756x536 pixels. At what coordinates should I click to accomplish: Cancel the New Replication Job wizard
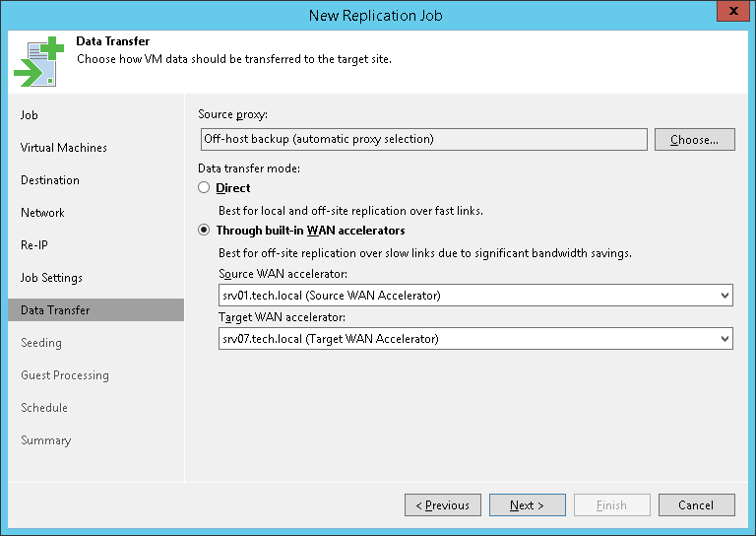click(x=696, y=505)
